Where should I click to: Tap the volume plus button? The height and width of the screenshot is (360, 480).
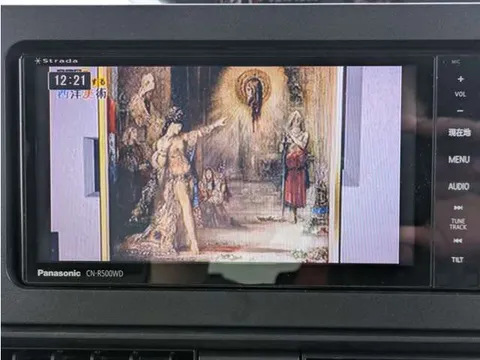click(460, 79)
